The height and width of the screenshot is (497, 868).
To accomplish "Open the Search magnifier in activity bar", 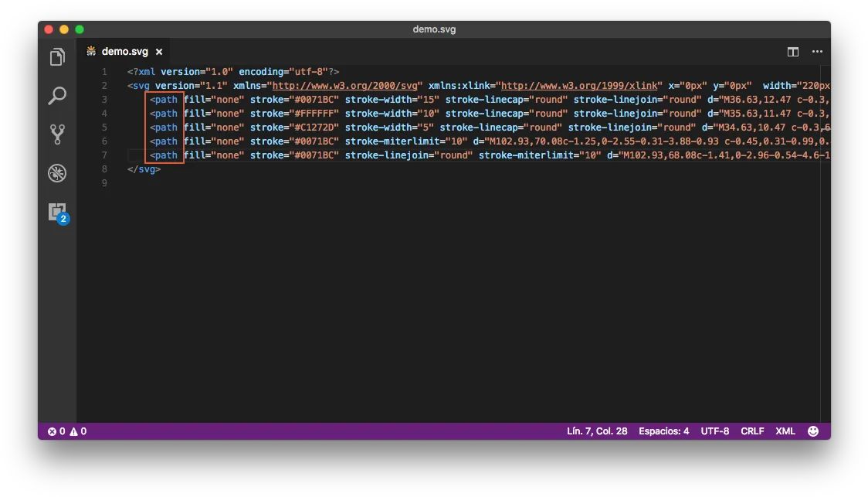I will (57, 95).
